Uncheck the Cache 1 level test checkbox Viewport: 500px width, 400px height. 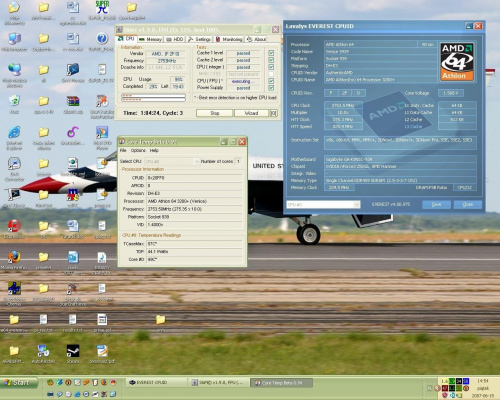(271, 53)
